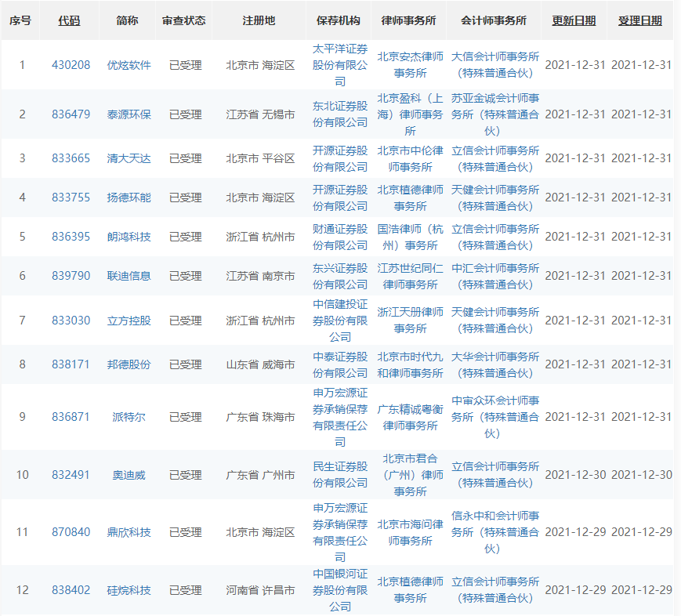Open sponsor 中信建投证券股份有限公司
The height and width of the screenshot is (616, 681).
pos(340,321)
